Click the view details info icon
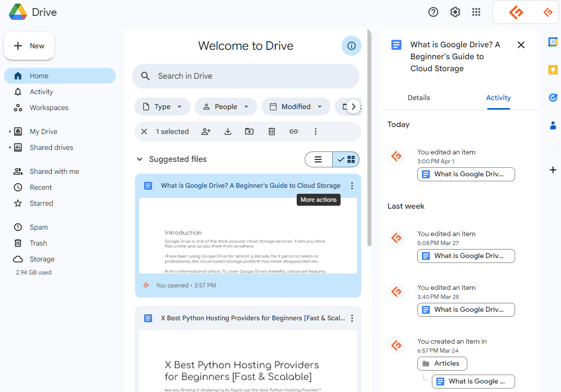The image size is (561, 392). coord(352,46)
